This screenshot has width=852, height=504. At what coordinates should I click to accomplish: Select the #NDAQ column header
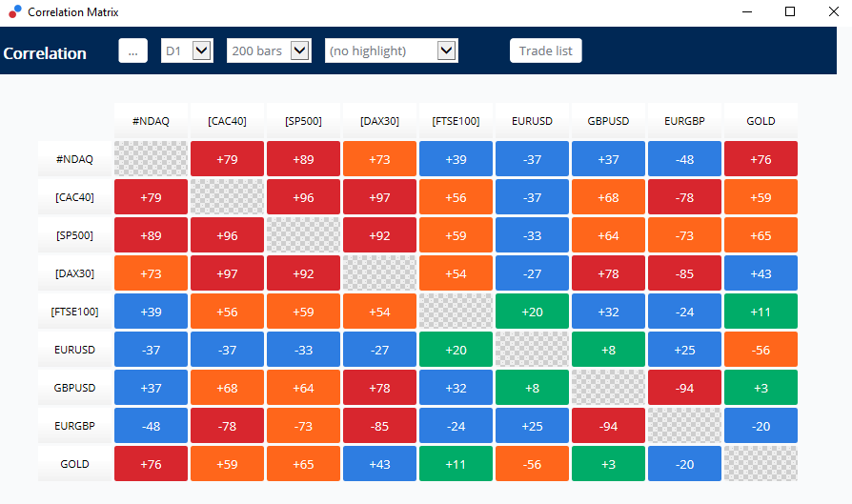151,121
